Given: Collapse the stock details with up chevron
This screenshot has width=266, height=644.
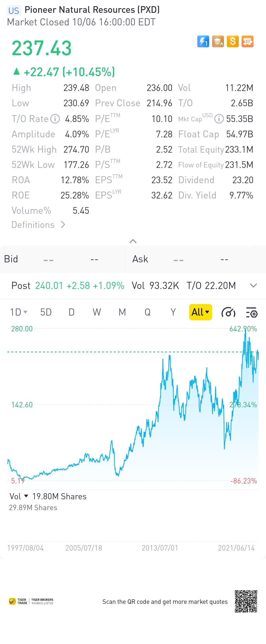Looking at the screenshot, I should (133, 241).
